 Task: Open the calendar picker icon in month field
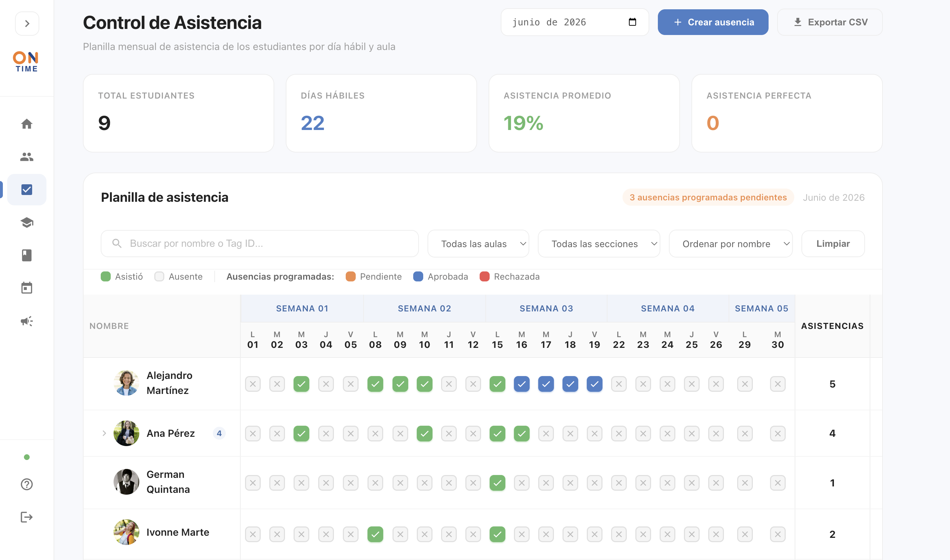click(x=633, y=22)
